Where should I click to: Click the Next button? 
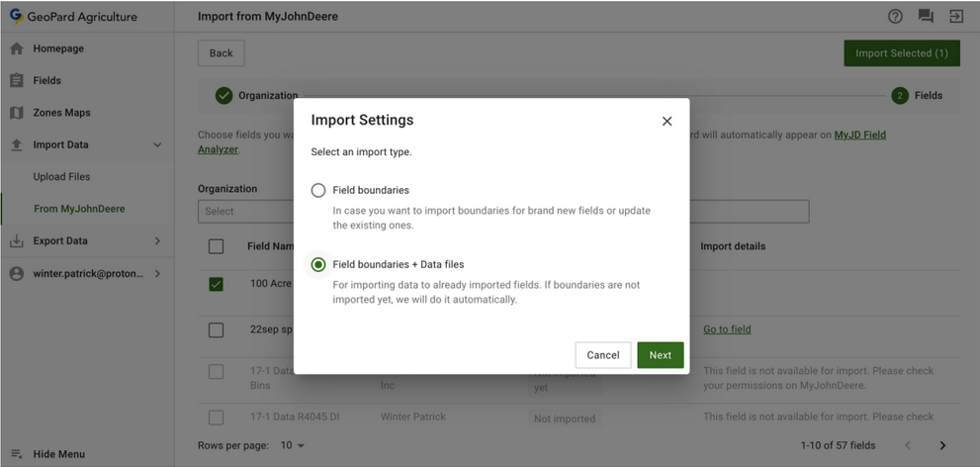[x=660, y=355]
